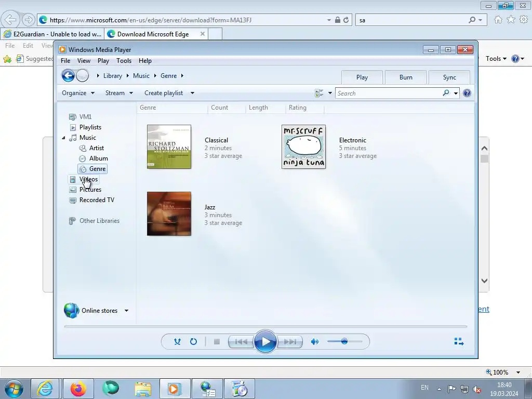Viewport: 532px width, 399px height.
Task: Mute the Media Player volume
Action: point(314,342)
